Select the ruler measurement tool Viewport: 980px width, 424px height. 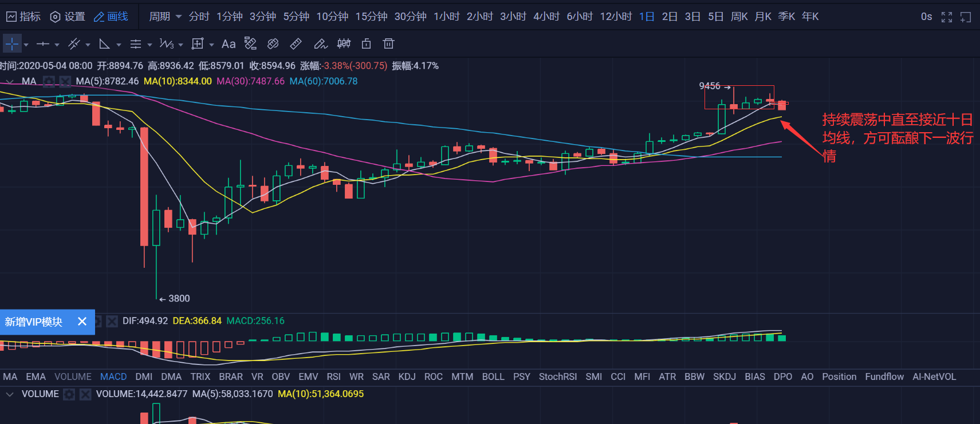296,43
